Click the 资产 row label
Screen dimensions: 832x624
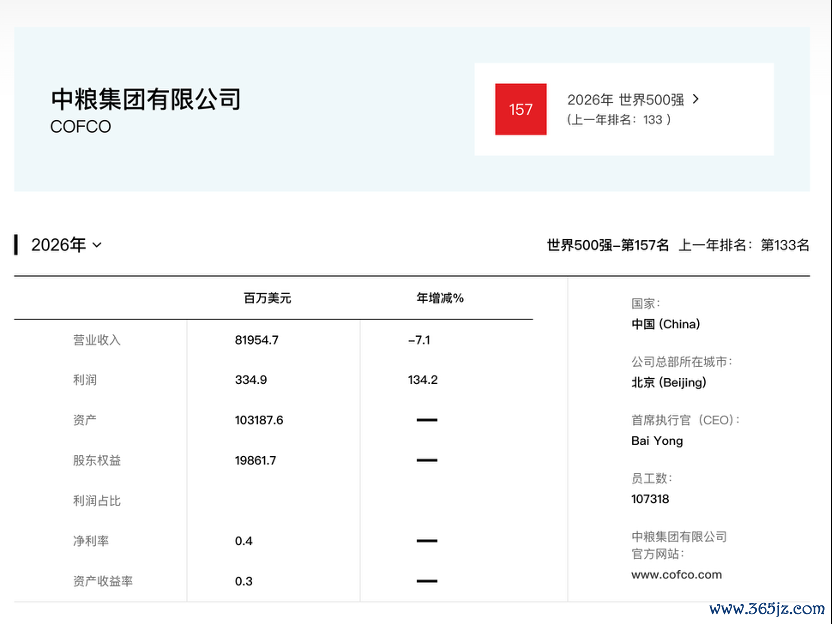point(85,420)
